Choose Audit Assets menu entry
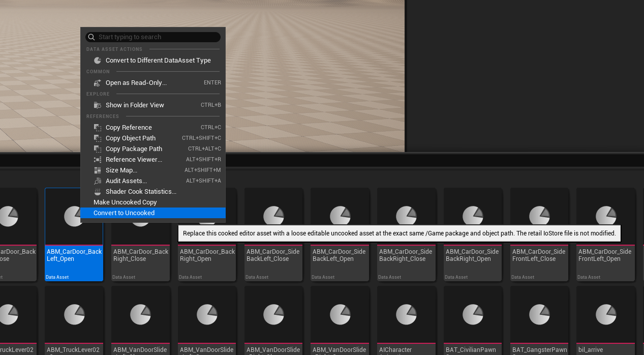Screen dimensions: 644x355 click(x=153, y=181)
